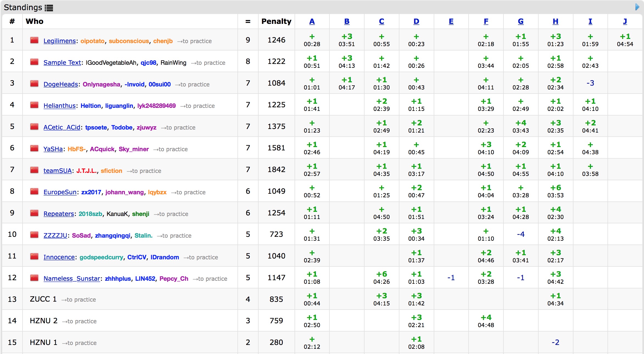The image size is (644, 354).
Task: Click the blue arrow at top right
Action: [637, 7]
